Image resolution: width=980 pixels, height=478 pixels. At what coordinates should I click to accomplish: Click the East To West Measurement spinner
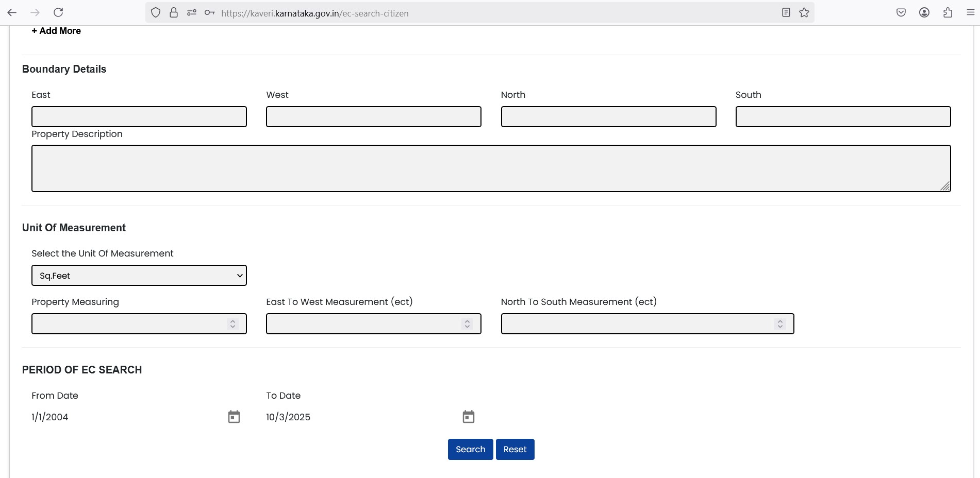tap(468, 324)
